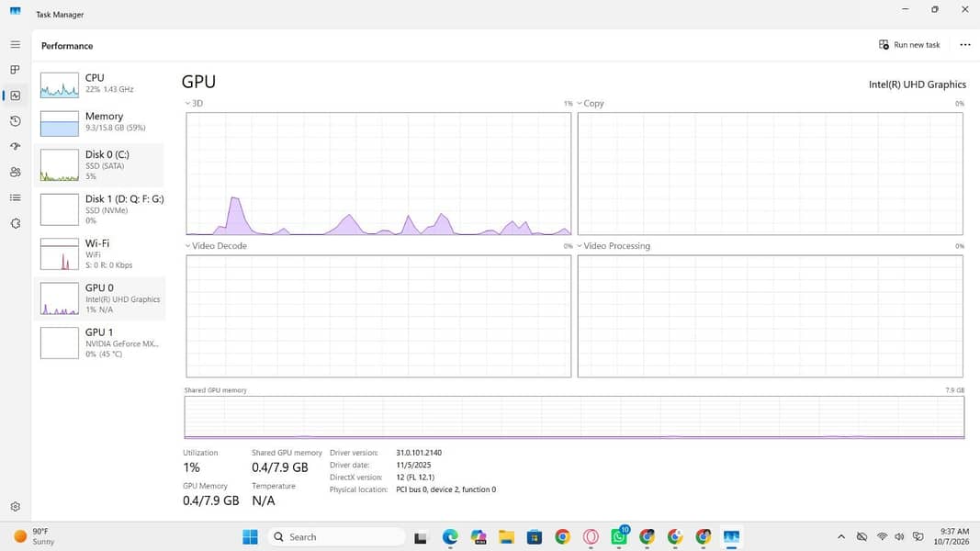Click the 3D GPU usage graph
This screenshot has height=551, width=980.
tap(378, 174)
